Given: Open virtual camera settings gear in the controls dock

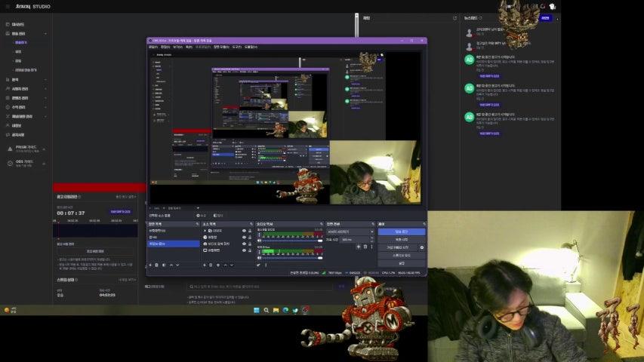Looking at the screenshot, I should [422, 247].
